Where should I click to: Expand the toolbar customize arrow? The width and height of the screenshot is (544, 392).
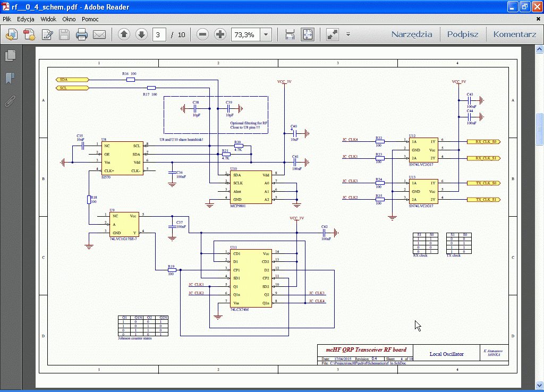(348, 35)
